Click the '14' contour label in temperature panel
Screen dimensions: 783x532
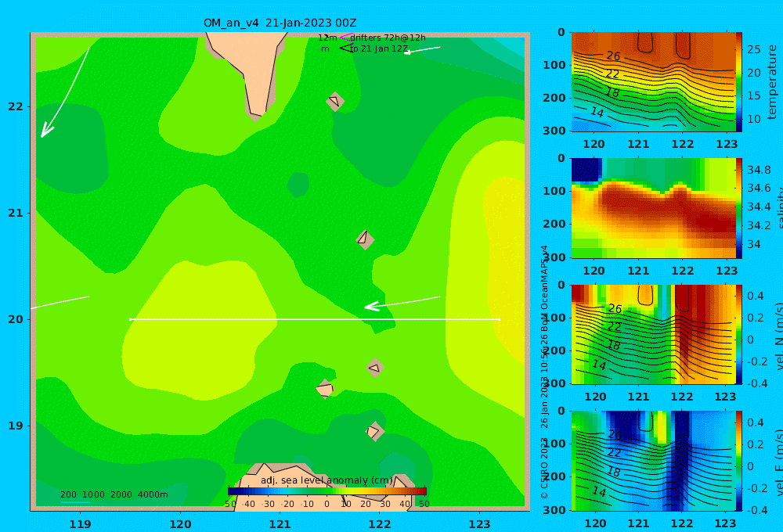tap(597, 112)
